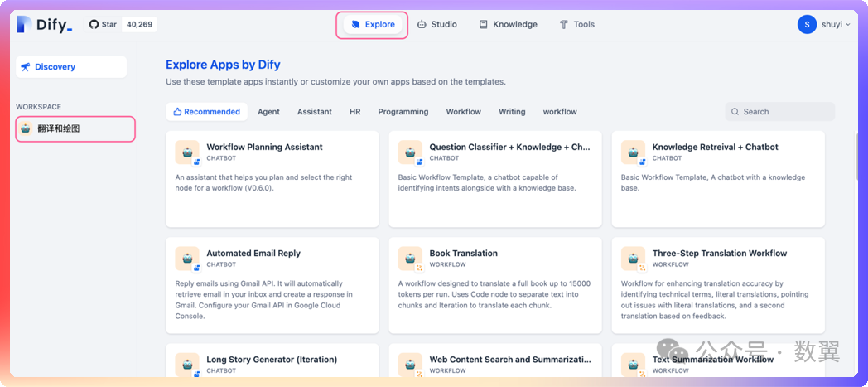Viewport: 868px width, 387px height.
Task: Click the Studio robot icon
Action: tap(422, 24)
